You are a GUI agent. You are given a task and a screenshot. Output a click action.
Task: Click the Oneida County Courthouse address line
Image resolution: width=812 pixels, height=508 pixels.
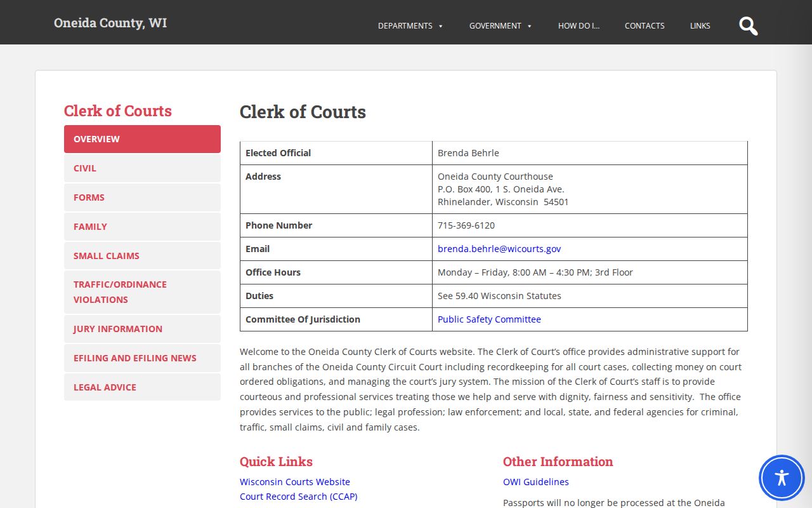[495, 177]
